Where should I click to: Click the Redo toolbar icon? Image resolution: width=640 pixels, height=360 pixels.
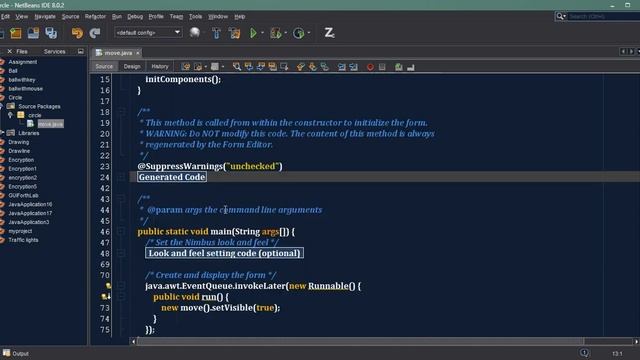[95, 33]
